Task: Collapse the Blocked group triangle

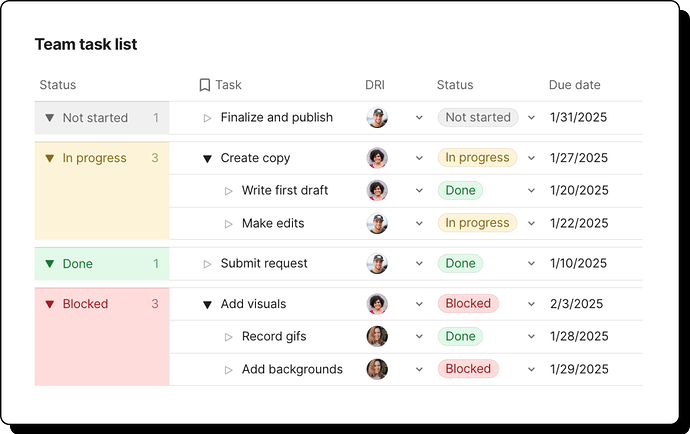Action: 50,304
